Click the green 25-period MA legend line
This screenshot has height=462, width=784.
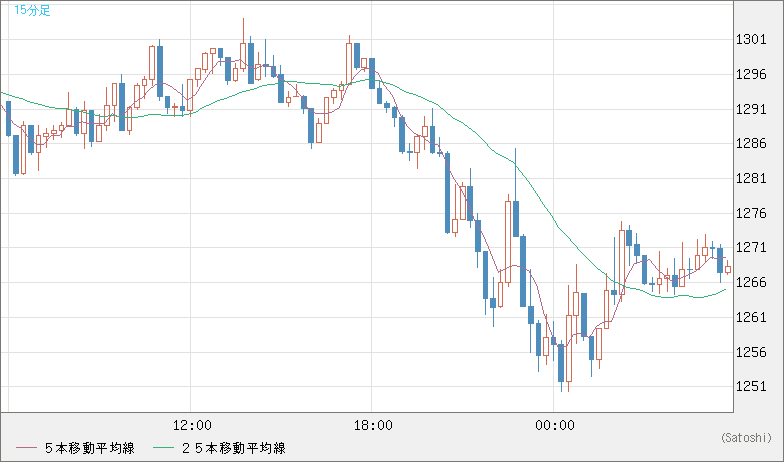click(x=163, y=448)
